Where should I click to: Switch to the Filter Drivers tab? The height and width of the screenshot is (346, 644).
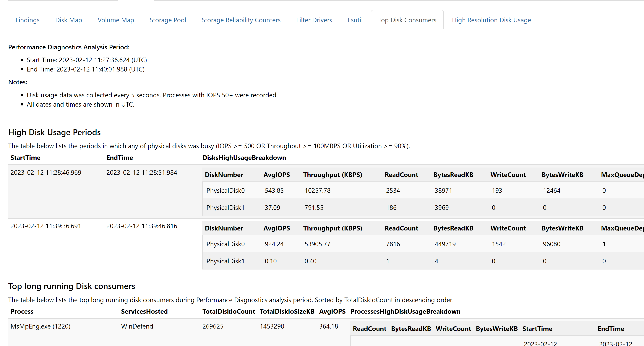(x=314, y=20)
